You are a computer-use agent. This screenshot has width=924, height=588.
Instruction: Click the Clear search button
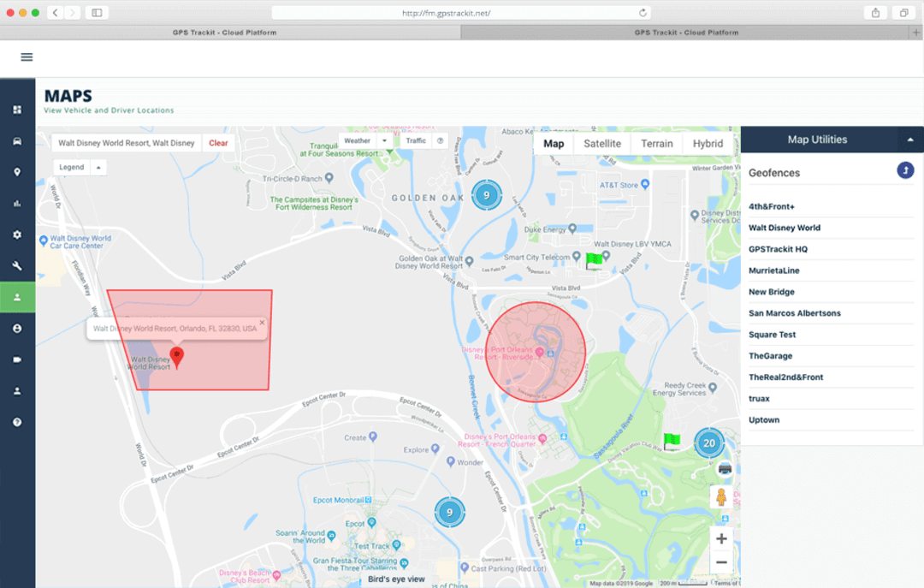[218, 143]
